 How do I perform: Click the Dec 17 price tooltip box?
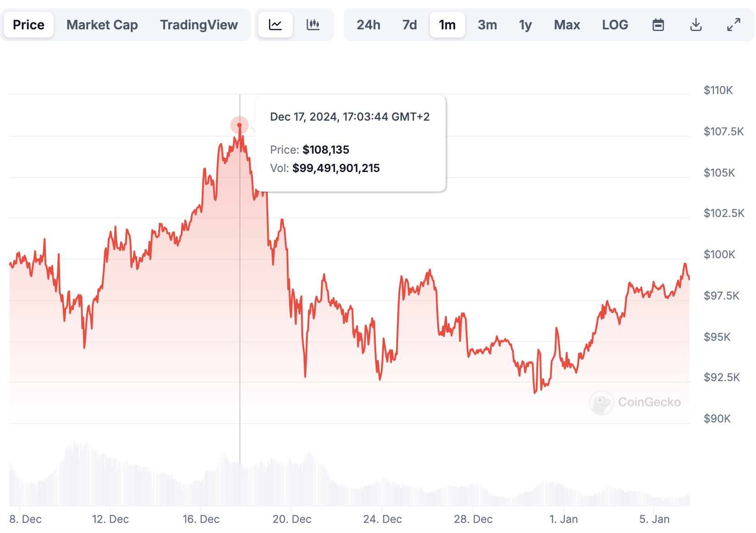350,141
